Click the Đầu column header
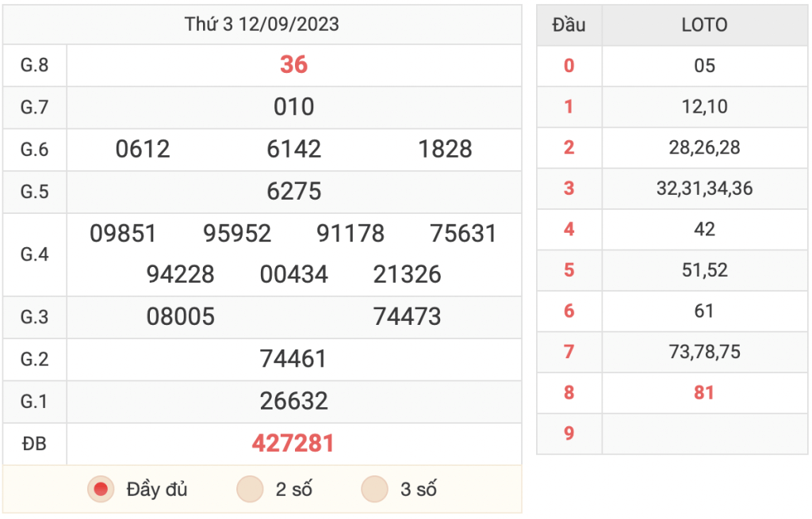The width and height of the screenshot is (812, 519). (x=569, y=25)
